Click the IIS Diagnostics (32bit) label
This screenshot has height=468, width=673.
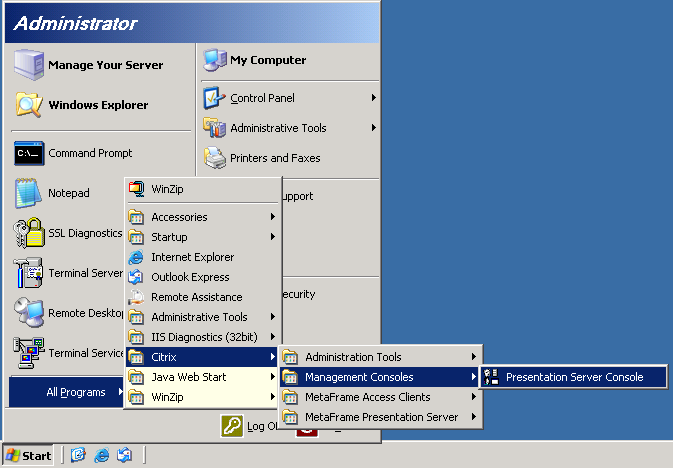pyautogui.click(x=204, y=337)
